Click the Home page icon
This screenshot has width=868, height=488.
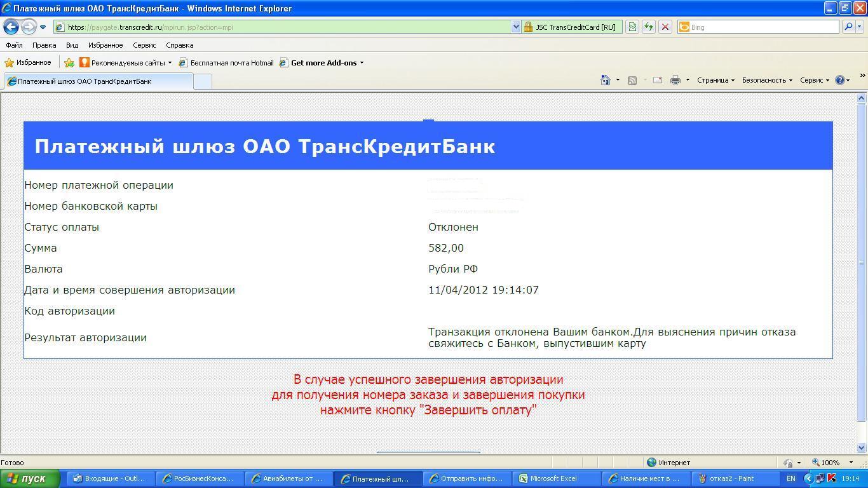click(606, 80)
